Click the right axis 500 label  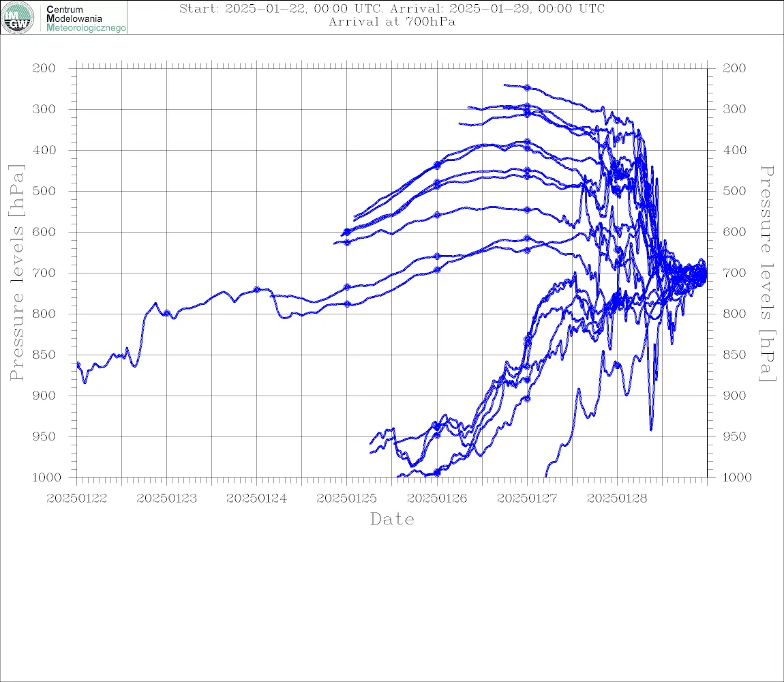click(734, 191)
